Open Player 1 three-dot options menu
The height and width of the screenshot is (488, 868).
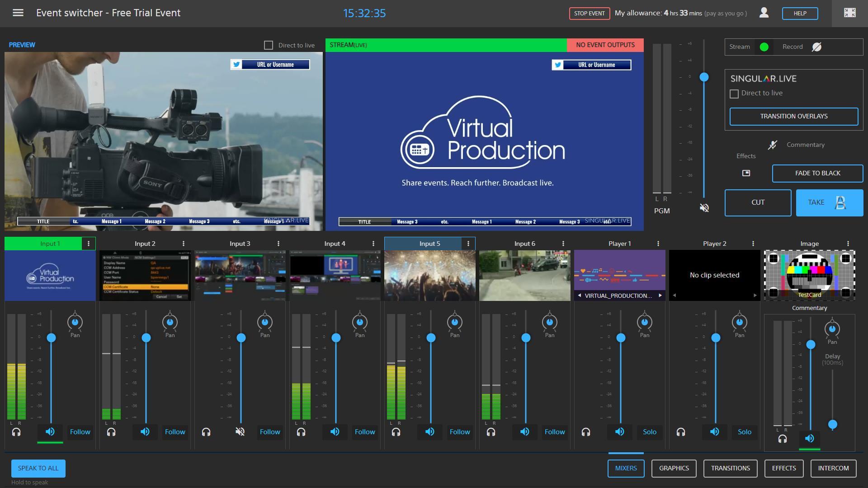click(x=658, y=244)
